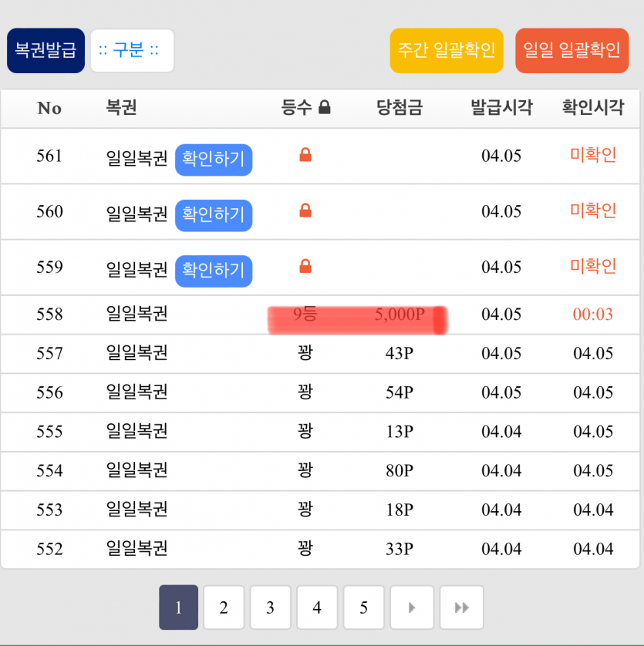Click the last page double-arrow
Screen dimensions: 644x646
462,607
